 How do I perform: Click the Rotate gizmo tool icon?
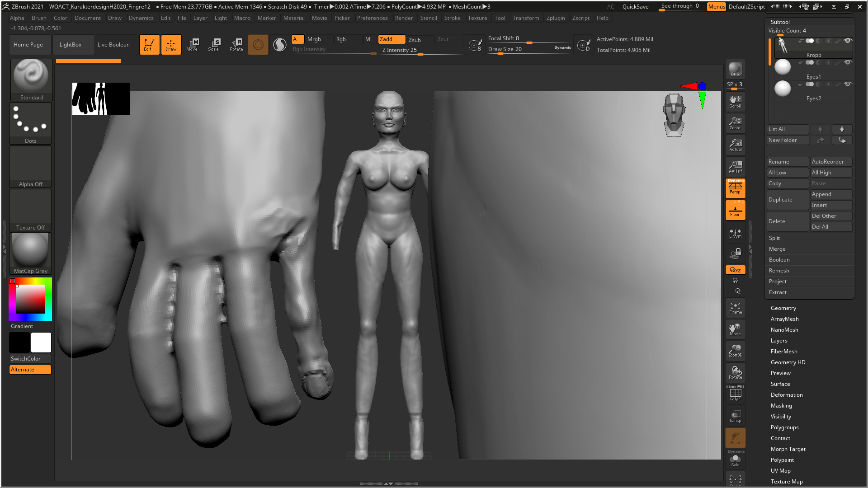[236, 44]
